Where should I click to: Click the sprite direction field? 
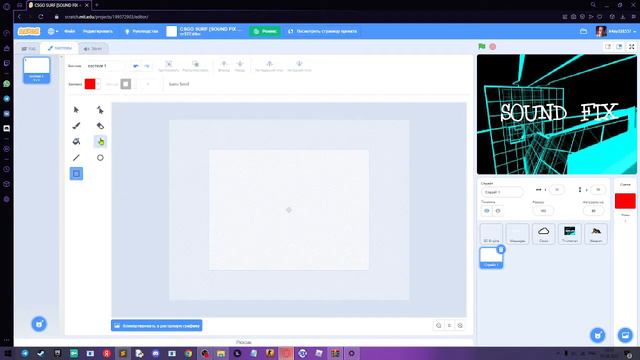pos(593,211)
